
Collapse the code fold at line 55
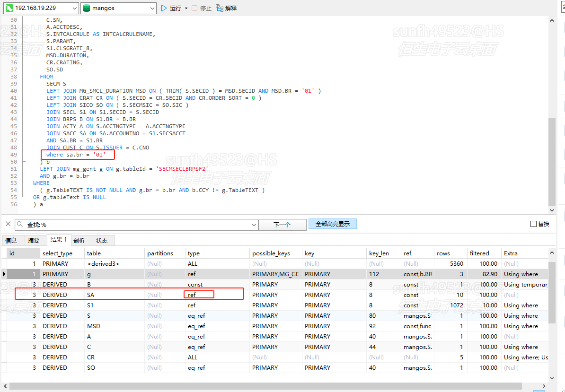(25, 197)
